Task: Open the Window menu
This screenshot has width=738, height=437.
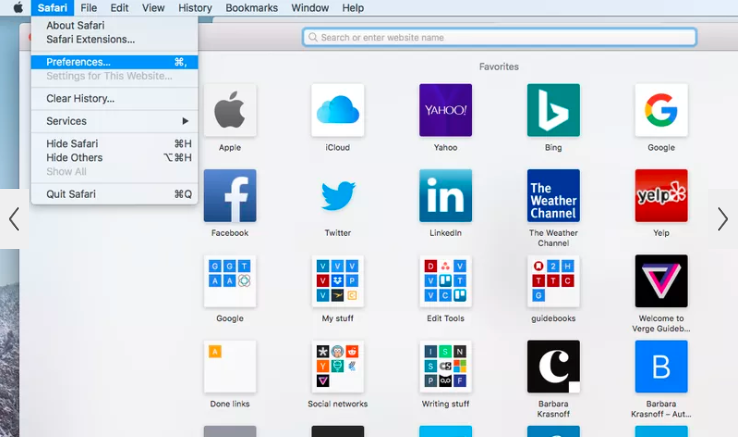Action: click(310, 8)
